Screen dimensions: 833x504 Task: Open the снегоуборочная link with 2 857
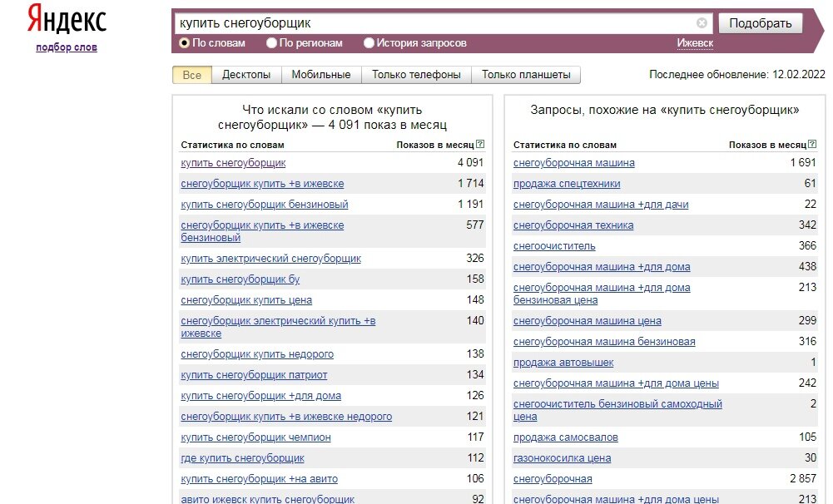553,478
